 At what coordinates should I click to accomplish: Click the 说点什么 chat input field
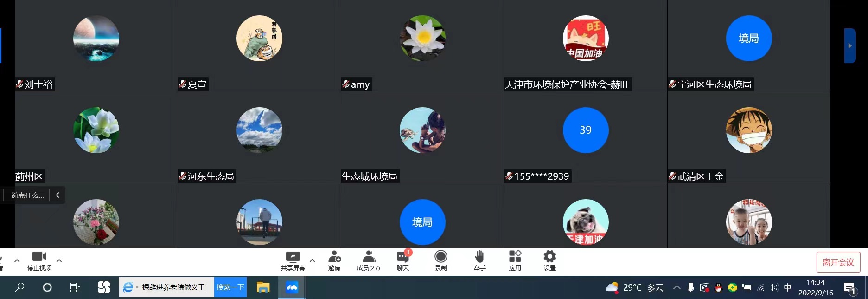tap(27, 195)
